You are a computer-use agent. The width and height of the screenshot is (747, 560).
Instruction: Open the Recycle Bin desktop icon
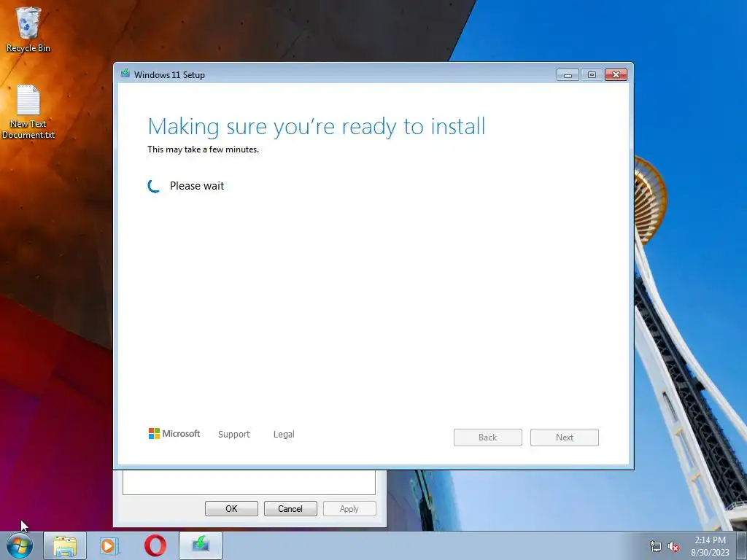point(28,29)
